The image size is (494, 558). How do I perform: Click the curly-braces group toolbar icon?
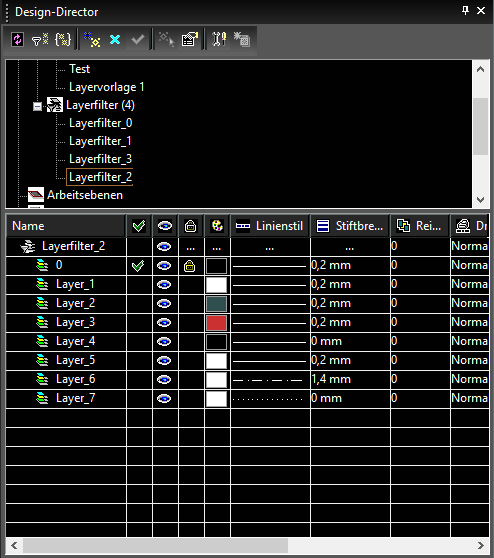63,39
